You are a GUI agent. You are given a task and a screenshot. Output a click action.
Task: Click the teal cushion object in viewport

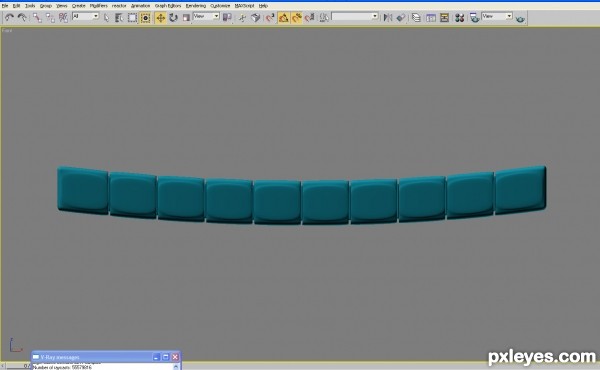[302, 195]
